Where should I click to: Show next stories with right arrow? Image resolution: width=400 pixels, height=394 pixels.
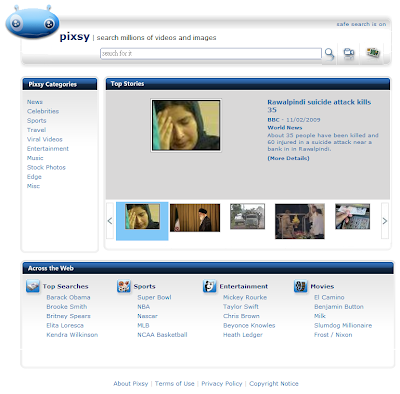click(385, 221)
